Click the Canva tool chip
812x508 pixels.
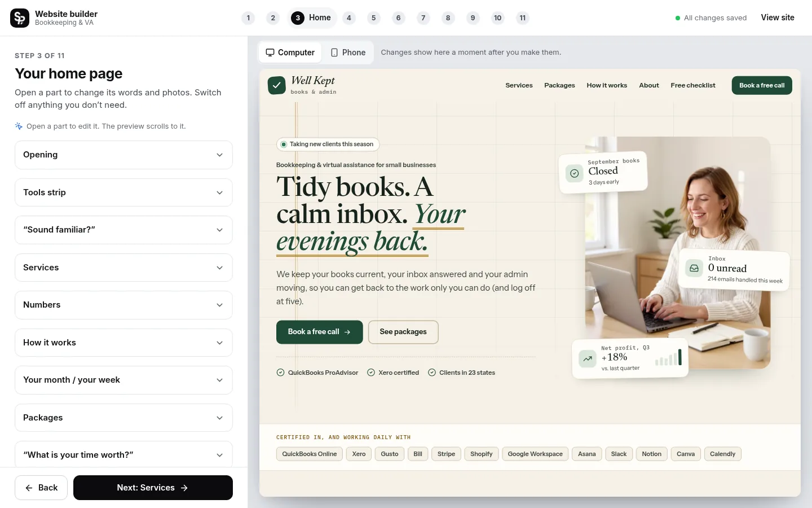click(x=686, y=454)
